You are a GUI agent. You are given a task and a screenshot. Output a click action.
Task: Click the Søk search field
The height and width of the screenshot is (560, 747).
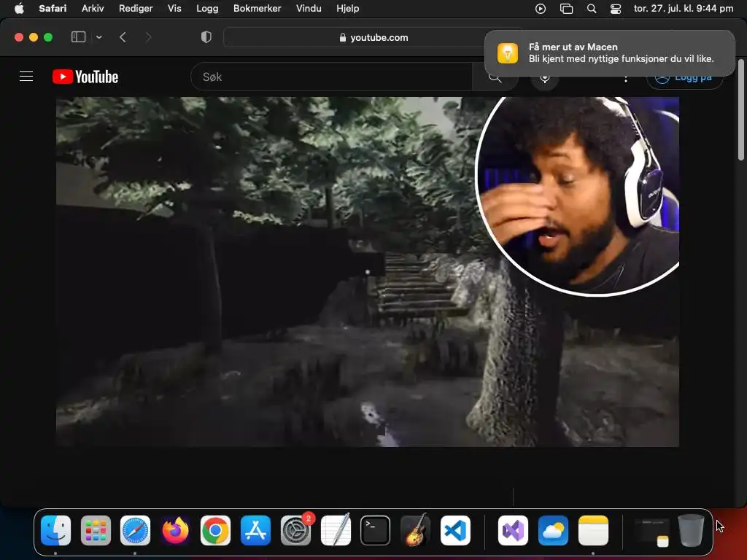(332, 77)
